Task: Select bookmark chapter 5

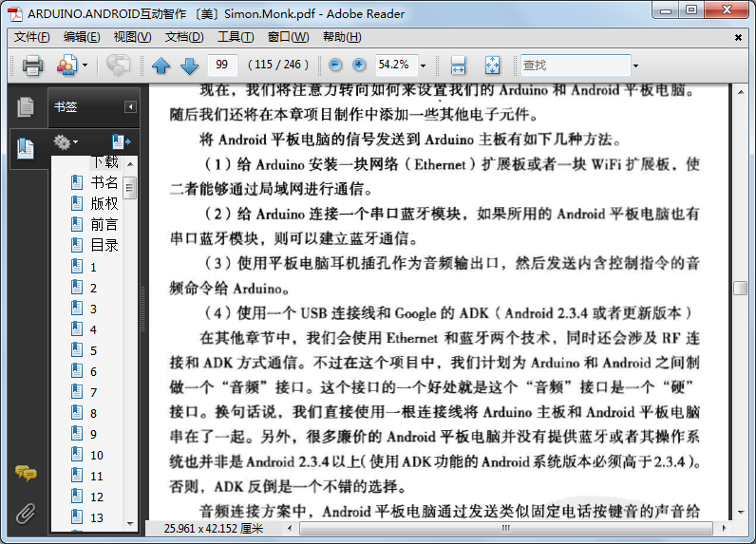Action: pos(93,350)
